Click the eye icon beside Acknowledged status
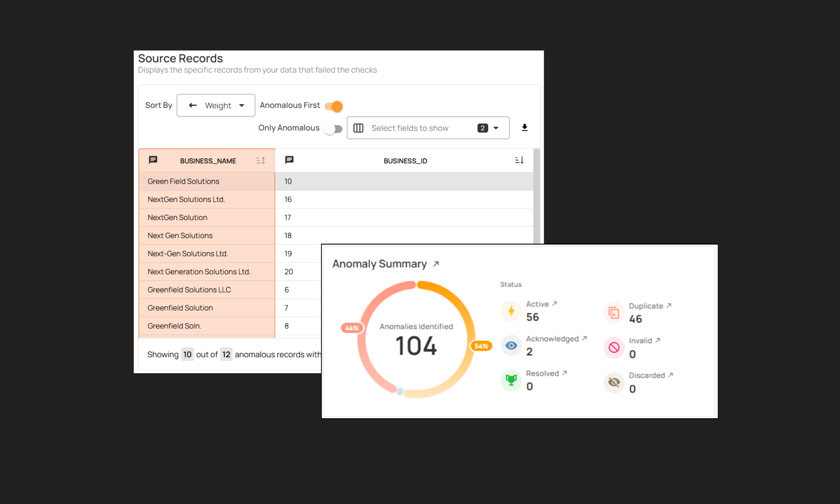840x504 pixels. (511, 346)
